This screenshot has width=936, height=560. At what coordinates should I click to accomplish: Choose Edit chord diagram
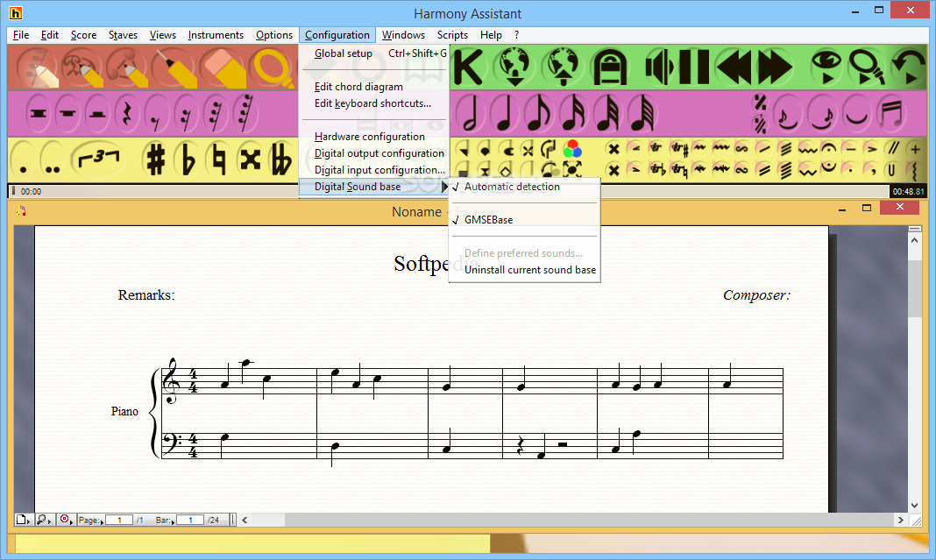pos(374,87)
